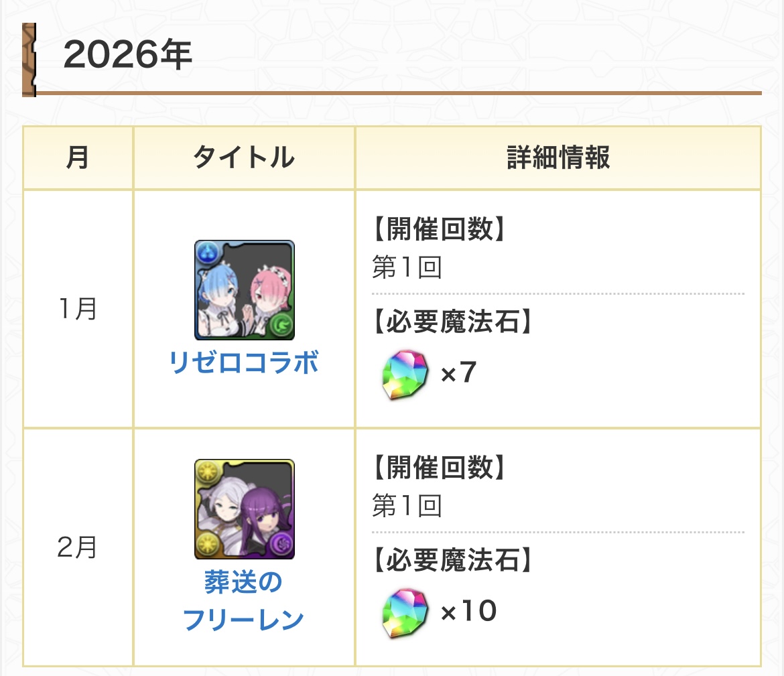Image resolution: width=784 pixels, height=676 pixels.
Task: Click the 2月 month cell
Action: pyautogui.click(x=78, y=547)
